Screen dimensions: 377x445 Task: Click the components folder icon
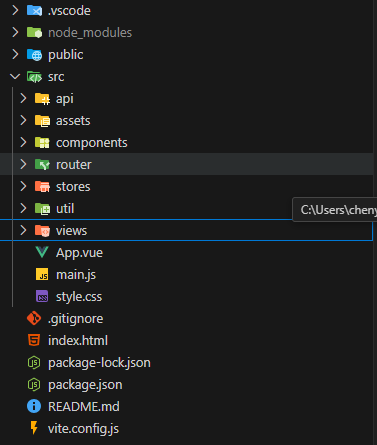[x=42, y=143]
